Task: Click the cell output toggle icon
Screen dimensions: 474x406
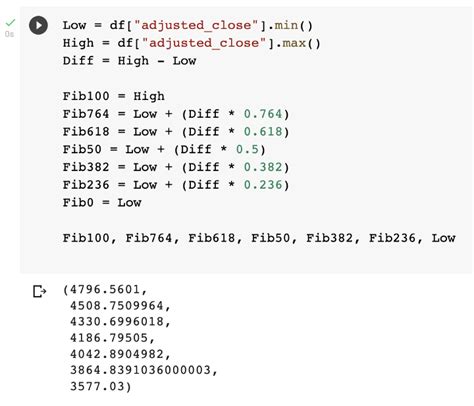Action: (40, 291)
